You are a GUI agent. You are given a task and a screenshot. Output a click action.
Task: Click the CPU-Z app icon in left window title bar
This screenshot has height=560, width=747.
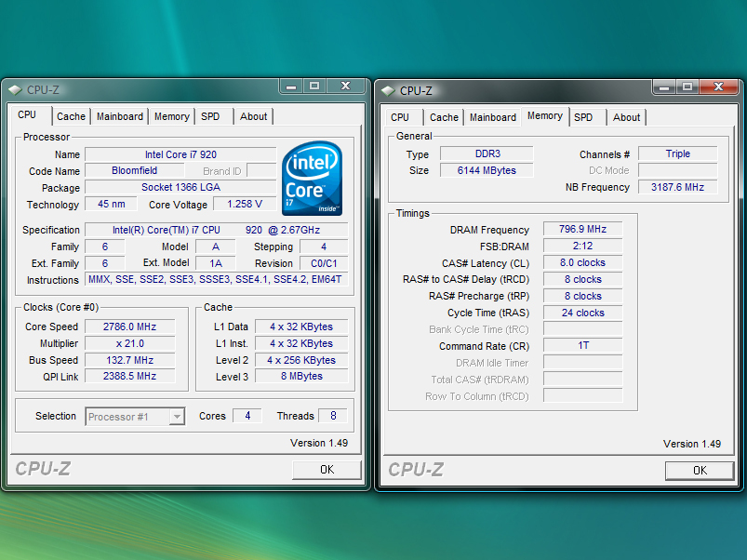point(15,89)
